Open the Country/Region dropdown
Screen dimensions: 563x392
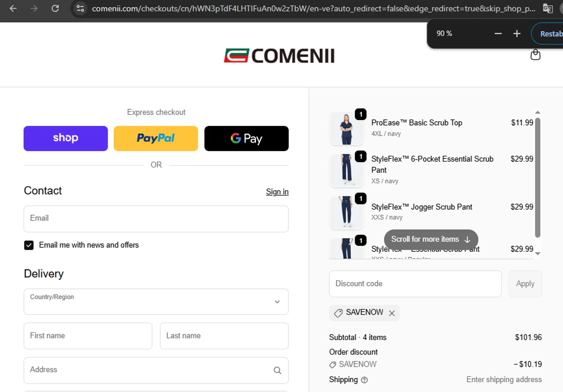(156, 302)
